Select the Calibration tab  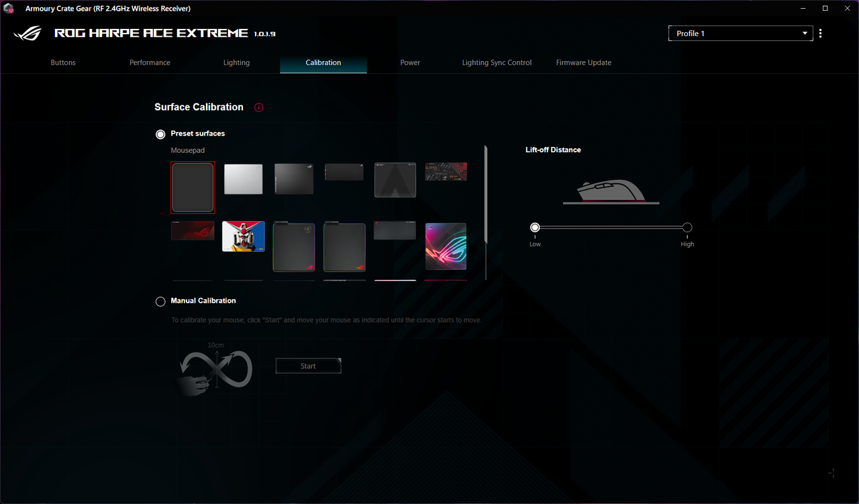pyautogui.click(x=323, y=62)
